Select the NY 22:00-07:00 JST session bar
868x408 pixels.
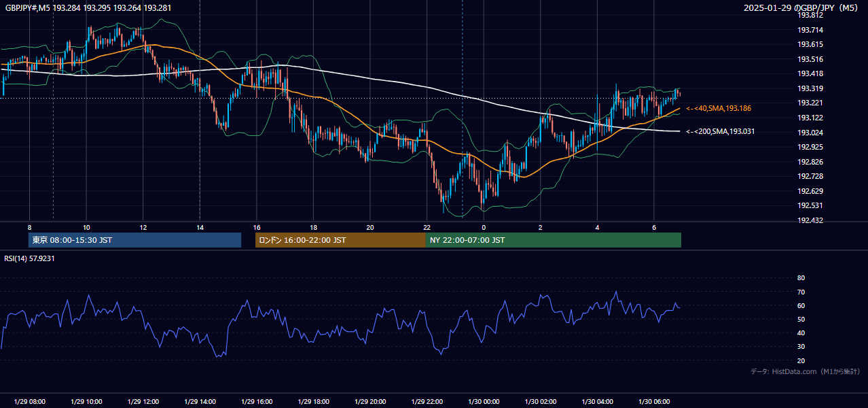pos(554,240)
